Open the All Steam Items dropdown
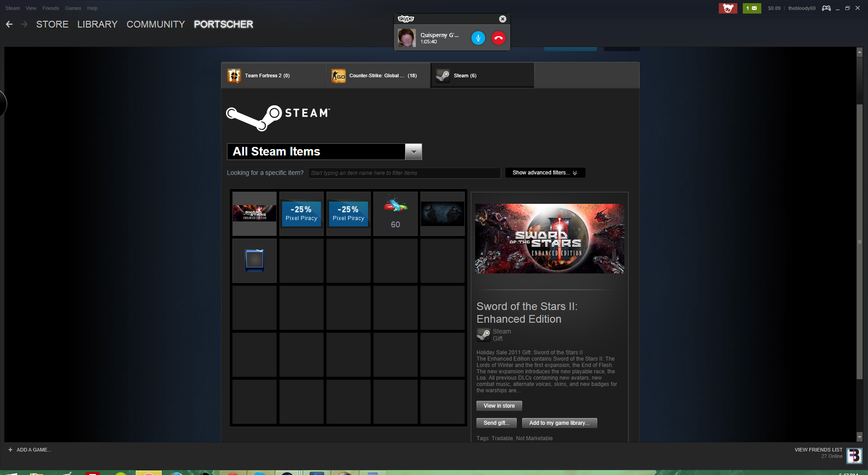Viewport: 868px width, 475px height. [x=324, y=152]
